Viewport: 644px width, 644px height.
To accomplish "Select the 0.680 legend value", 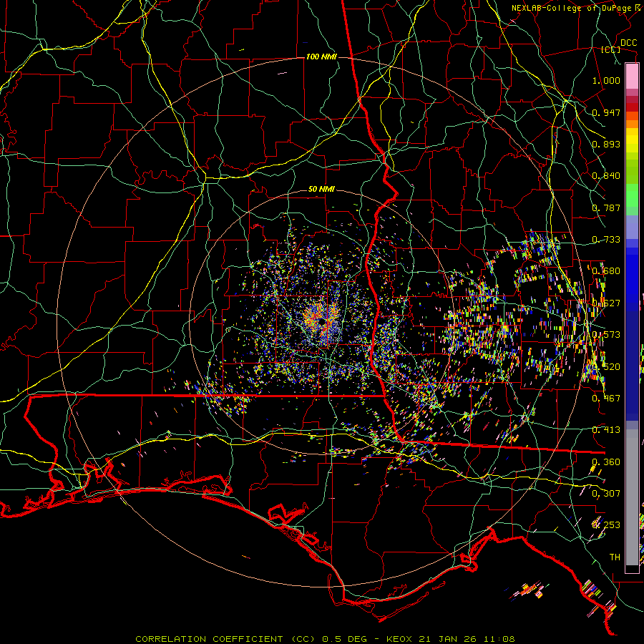I will pos(606,271).
